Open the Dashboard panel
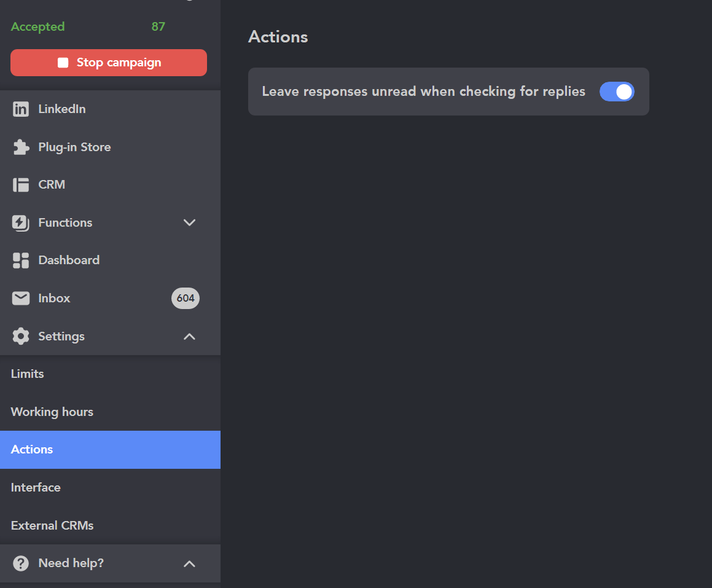 tap(20, 260)
